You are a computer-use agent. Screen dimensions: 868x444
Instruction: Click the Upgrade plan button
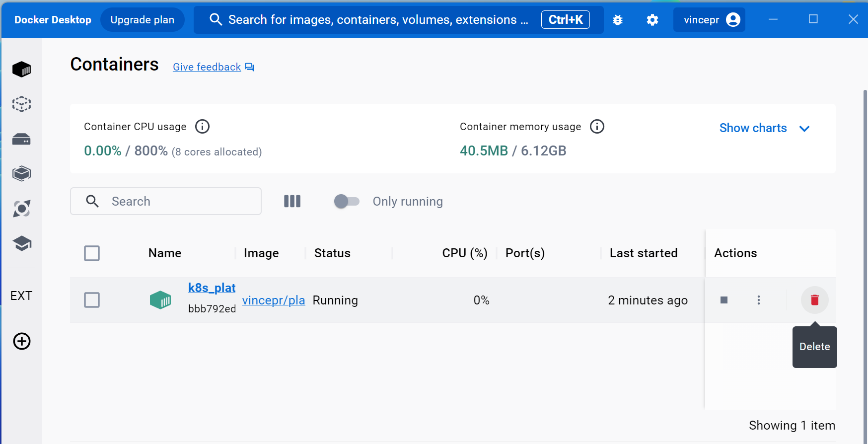pos(142,20)
